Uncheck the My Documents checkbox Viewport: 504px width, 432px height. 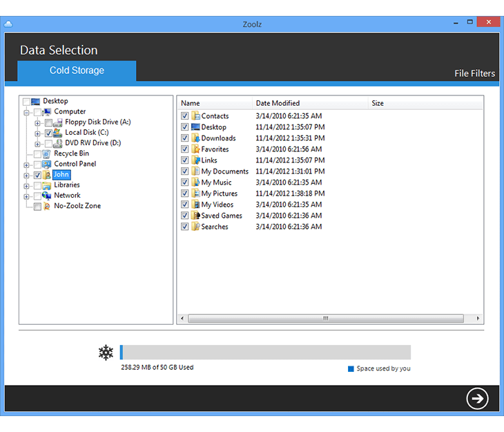pyautogui.click(x=184, y=171)
